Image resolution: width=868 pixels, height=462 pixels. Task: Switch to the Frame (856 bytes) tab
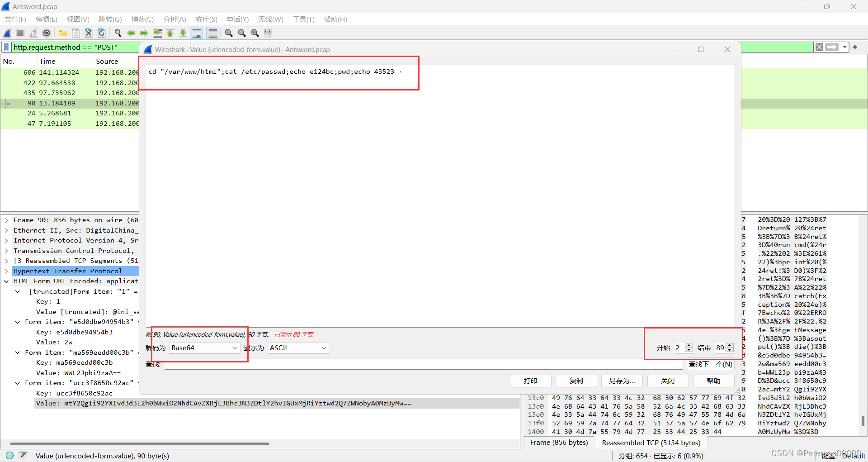click(559, 443)
